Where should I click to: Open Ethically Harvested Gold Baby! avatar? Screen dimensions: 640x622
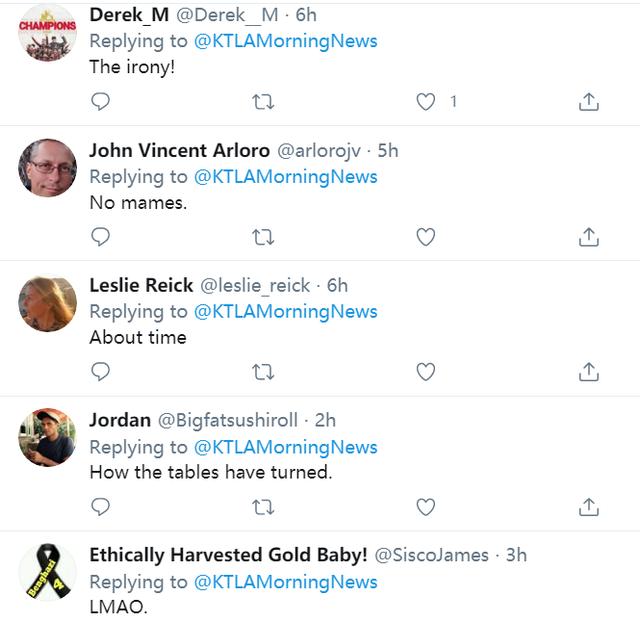[x=48, y=573]
